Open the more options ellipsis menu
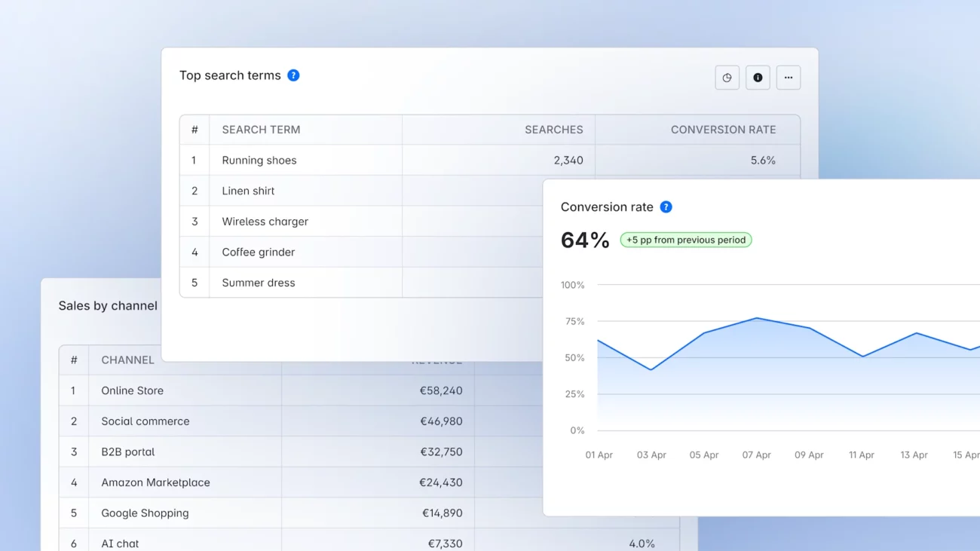The width and height of the screenshot is (980, 551). (789, 78)
